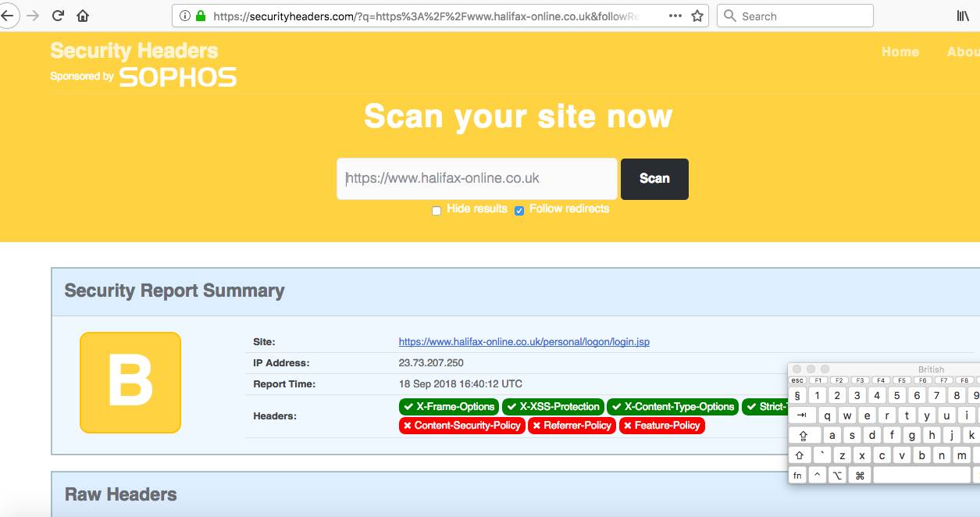Tap the section sign § key
The width and height of the screenshot is (980, 517).
[x=797, y=396]
